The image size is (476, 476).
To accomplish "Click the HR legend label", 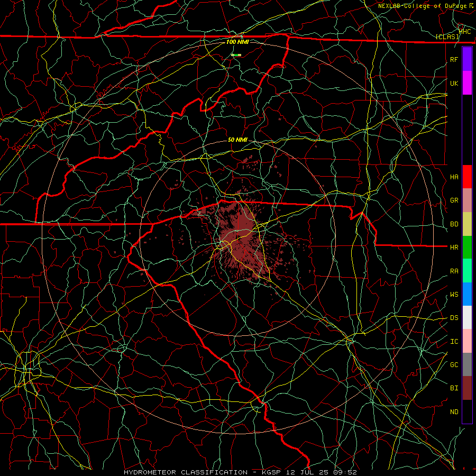I will 454,248.
